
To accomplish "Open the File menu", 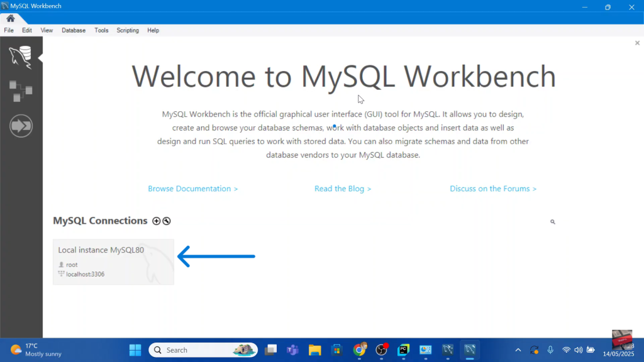I will pos(9,30).
